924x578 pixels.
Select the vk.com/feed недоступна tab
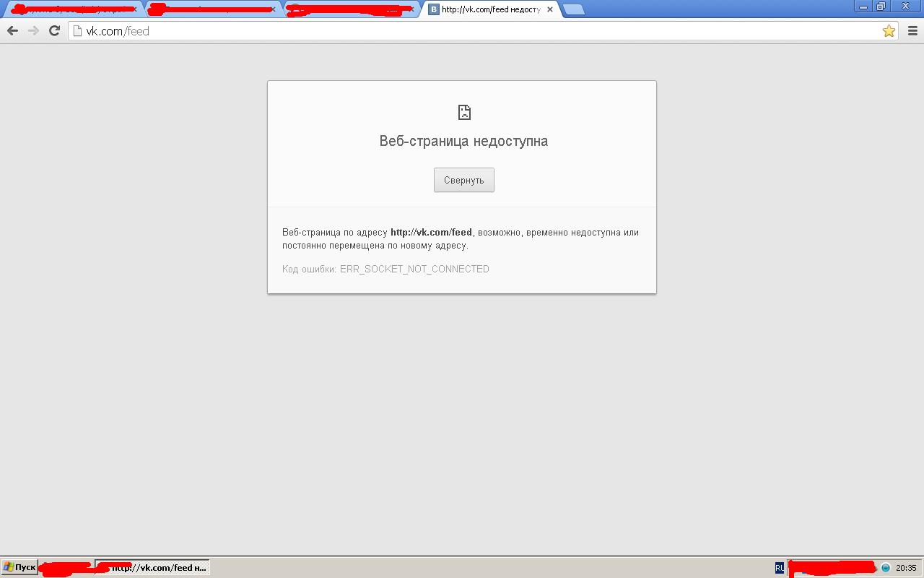coord(491,9)
